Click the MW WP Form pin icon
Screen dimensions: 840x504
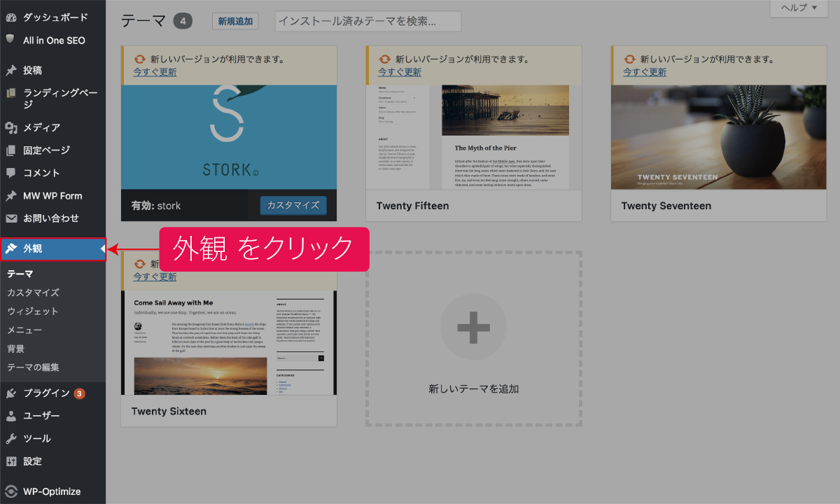11,196
